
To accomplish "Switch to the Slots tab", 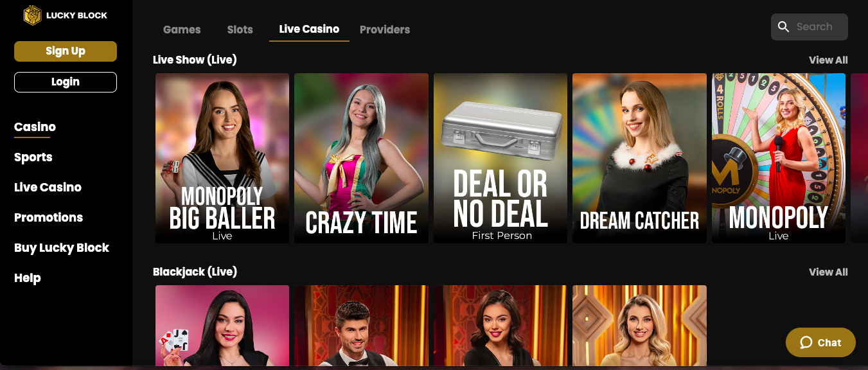I will 240,30.
